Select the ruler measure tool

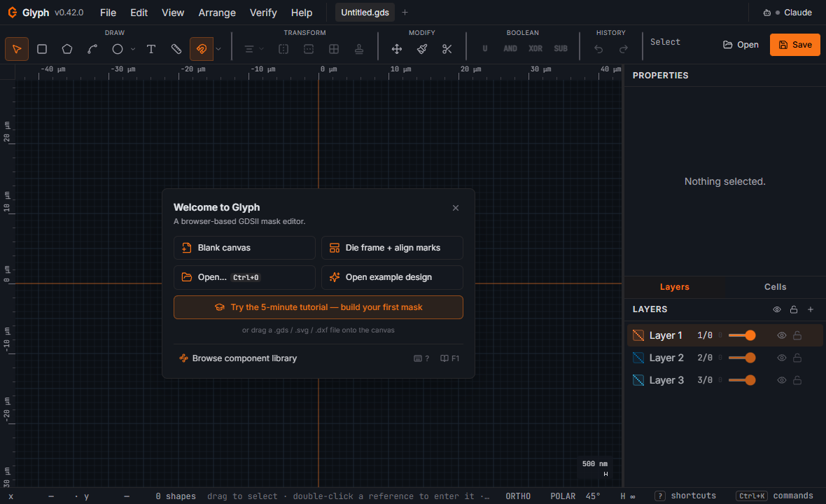176,49
